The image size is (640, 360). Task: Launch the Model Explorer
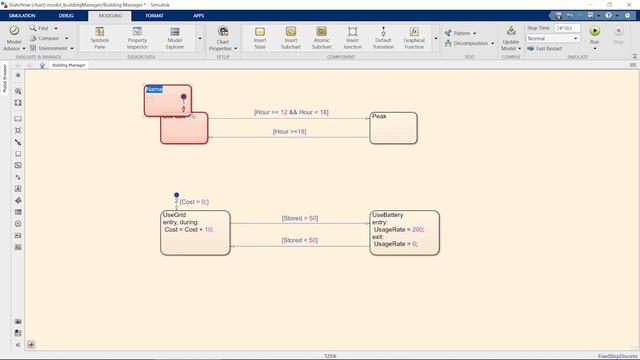(x=175, y=38)
